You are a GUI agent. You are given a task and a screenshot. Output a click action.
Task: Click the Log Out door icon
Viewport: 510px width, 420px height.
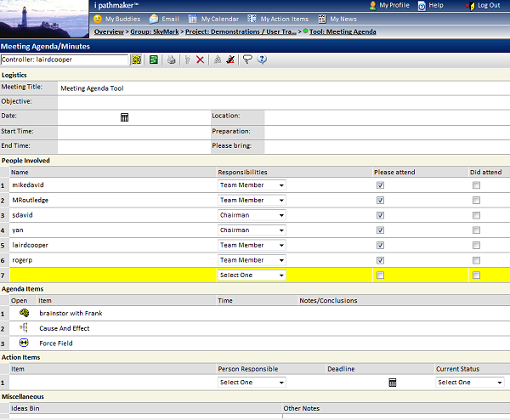point(470,6)
